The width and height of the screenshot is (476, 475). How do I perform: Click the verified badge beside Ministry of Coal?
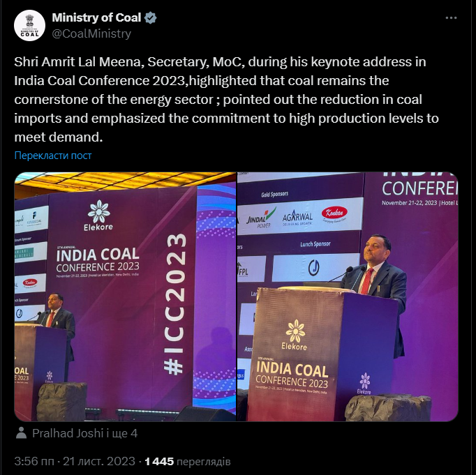pos(150,18)
